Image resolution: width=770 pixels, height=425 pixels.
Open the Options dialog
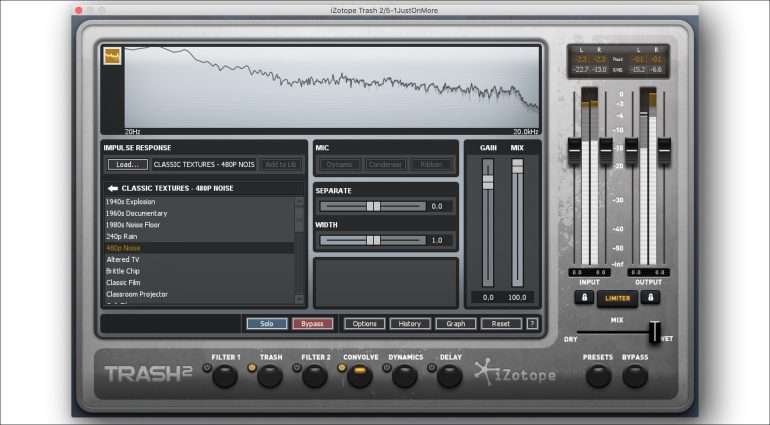tap(364, 323)
